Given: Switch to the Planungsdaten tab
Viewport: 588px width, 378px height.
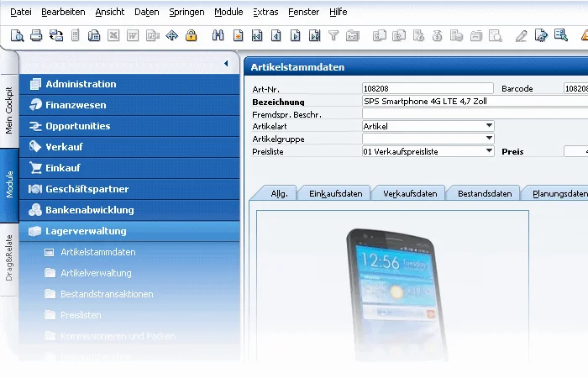Looking at the screenshot, I should [x=559, y=193].
